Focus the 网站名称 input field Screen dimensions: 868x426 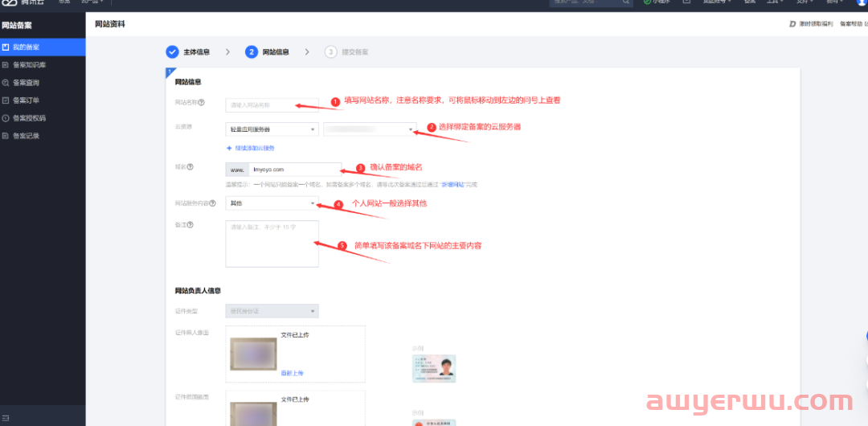pyautogui.click(x=272, y=104)
